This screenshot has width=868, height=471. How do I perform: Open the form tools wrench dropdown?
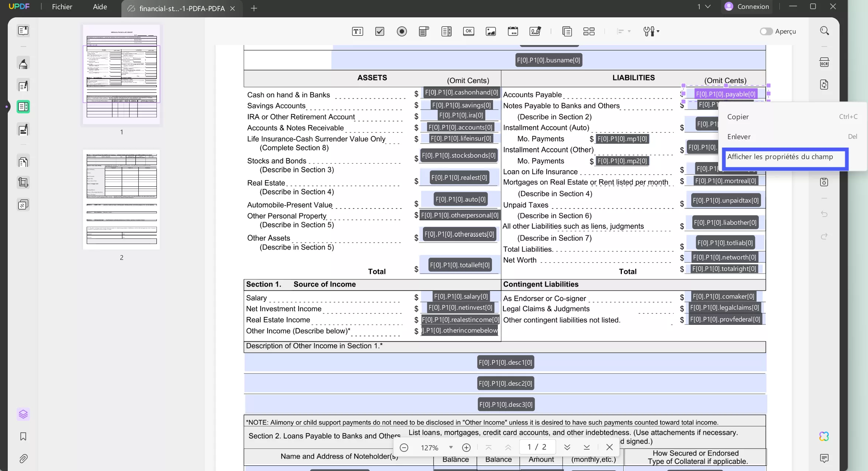[651, 31]
